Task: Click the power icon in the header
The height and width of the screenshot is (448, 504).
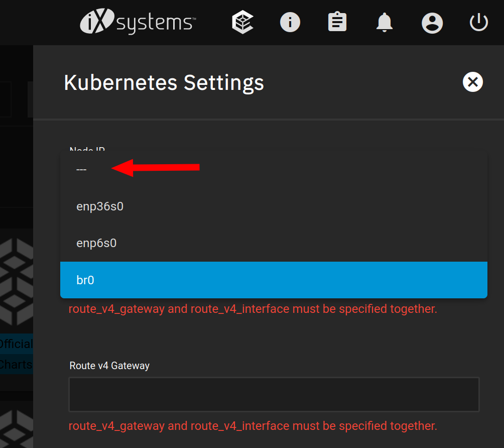Action: pyautogui.click(x=478, y=22)
